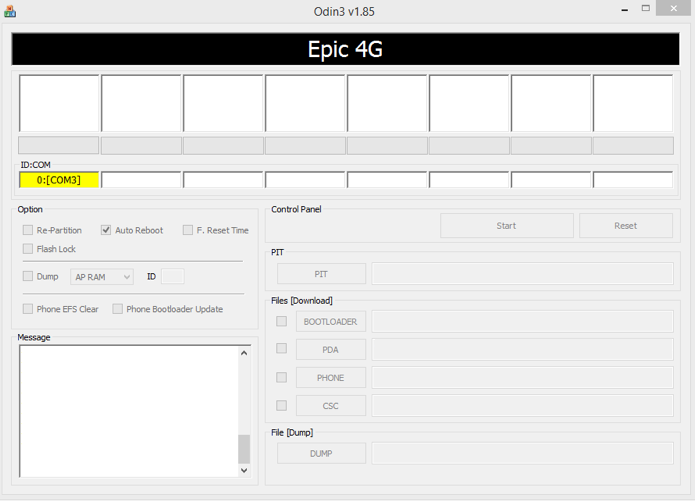Click the PDA file path field
This screenshot has height=502, width=695.
pos(523,350)
